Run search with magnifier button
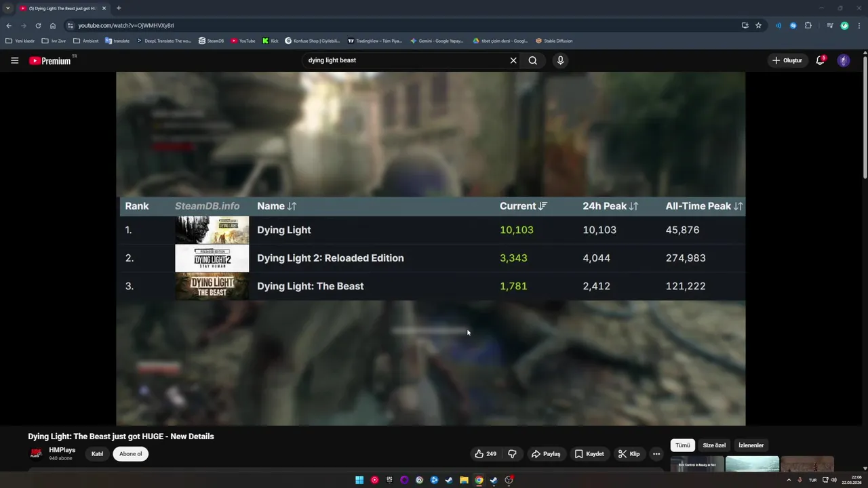This screenshot has width=868, height=488. pyautogui.click(x=533, y=60)
